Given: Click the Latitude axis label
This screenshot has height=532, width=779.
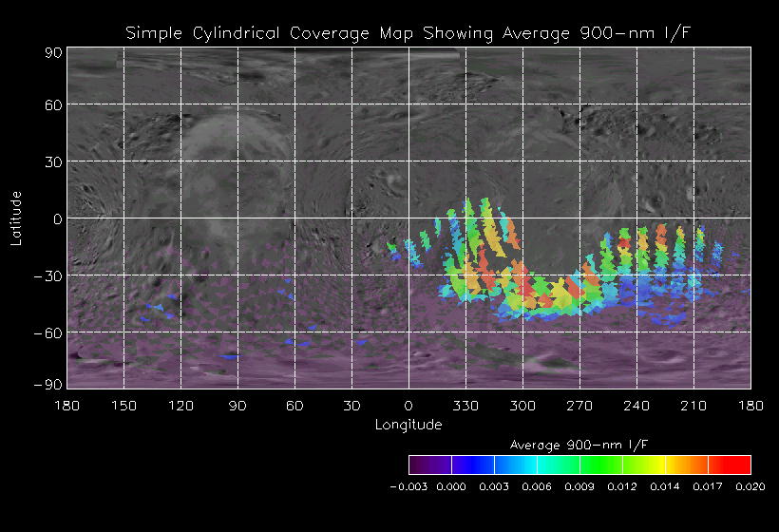Looking at the screenshot, I should [x=16, y=218].
